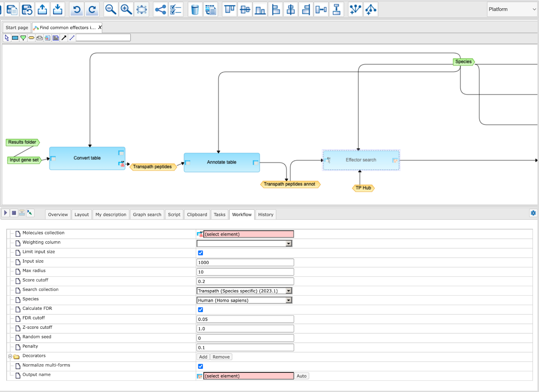Viewport: 539px width, 392px height.
Task: Click the Molecules collection select element field
Action: click(249, 234)
